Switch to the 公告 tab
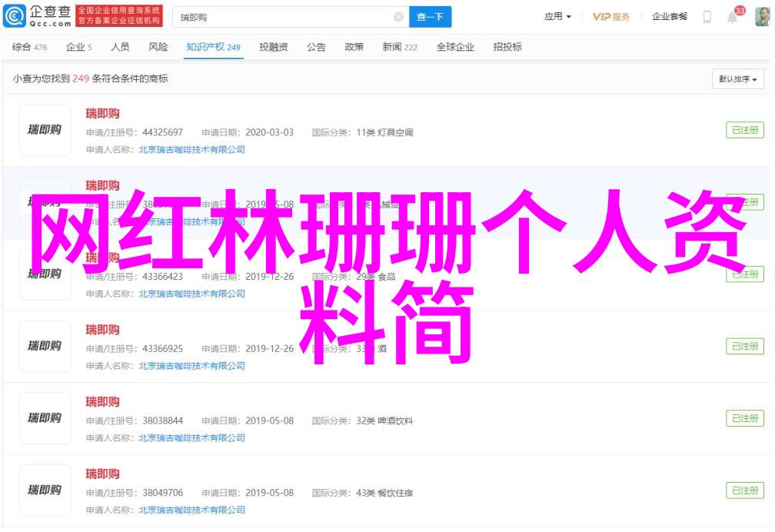The image size is (775, 532). [316, 47]
